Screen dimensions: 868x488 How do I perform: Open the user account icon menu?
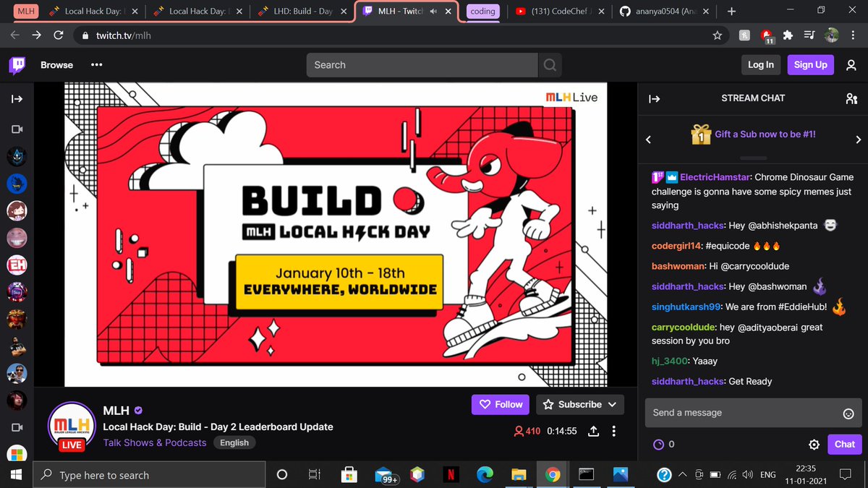pyautogui.click(x=851, y=65)
